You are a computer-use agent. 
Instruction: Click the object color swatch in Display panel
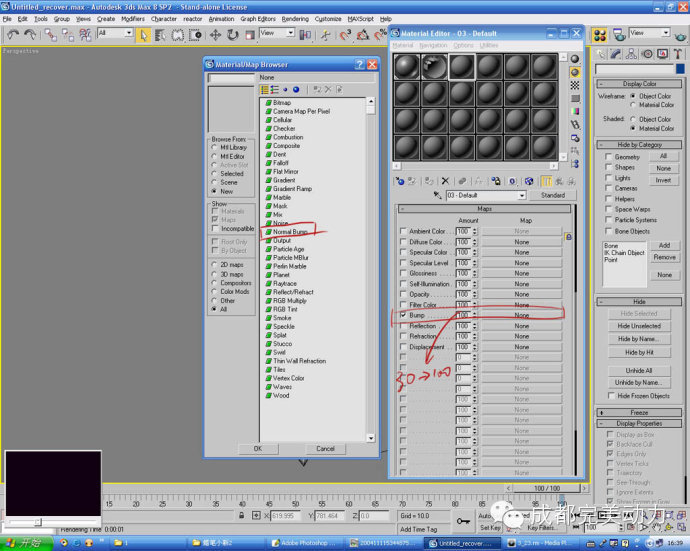tap(680, 69)
